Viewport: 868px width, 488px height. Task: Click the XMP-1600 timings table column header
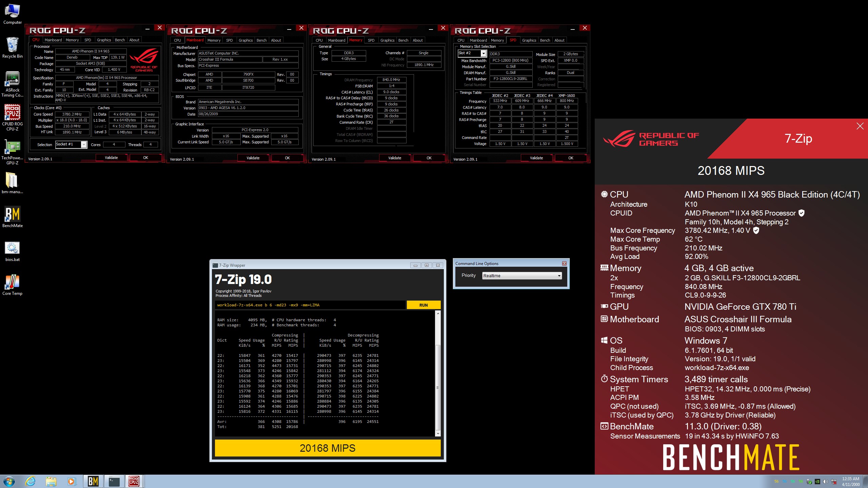tap(567, 96)
